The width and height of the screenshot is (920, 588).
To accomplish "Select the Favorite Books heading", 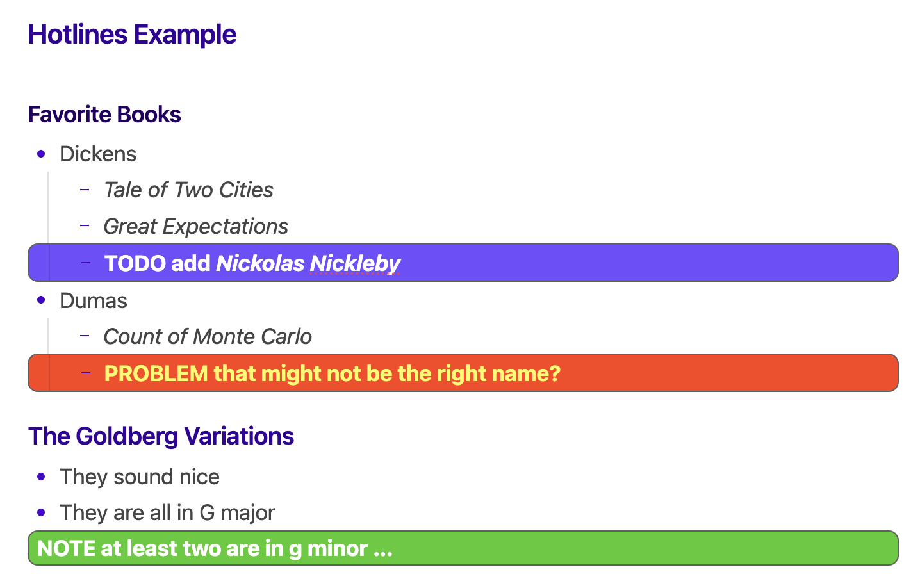I will click(104, 115).
